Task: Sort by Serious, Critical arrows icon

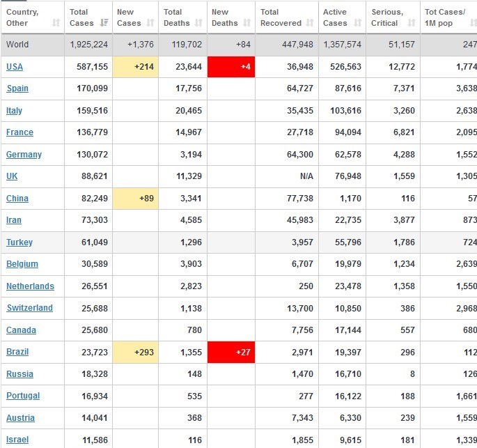Action: 412,23
